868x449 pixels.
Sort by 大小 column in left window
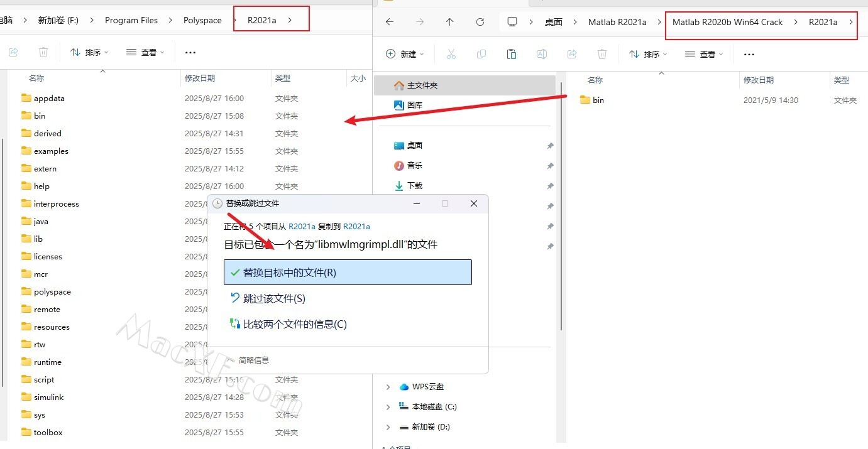pyautogui.click(x=358, y=78)
